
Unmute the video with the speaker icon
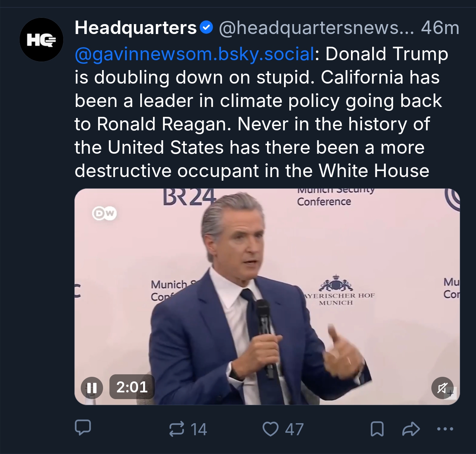tap(442, 388)
